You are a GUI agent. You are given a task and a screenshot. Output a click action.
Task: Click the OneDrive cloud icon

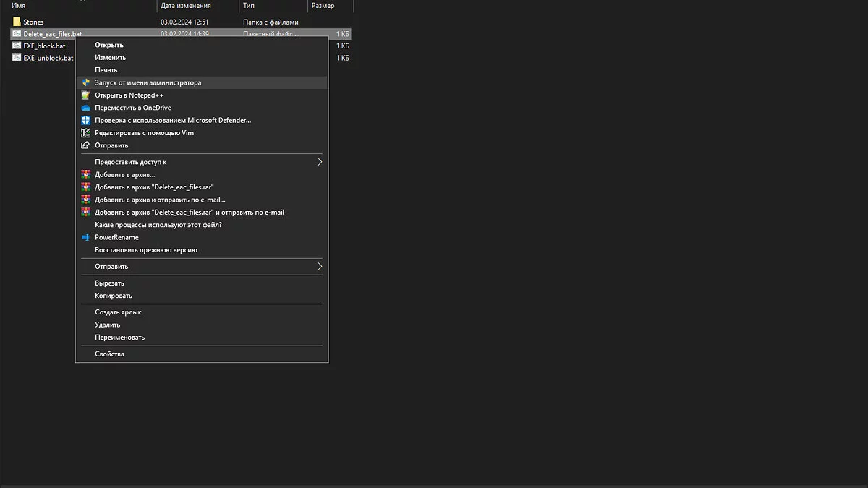tap(85, 108)
